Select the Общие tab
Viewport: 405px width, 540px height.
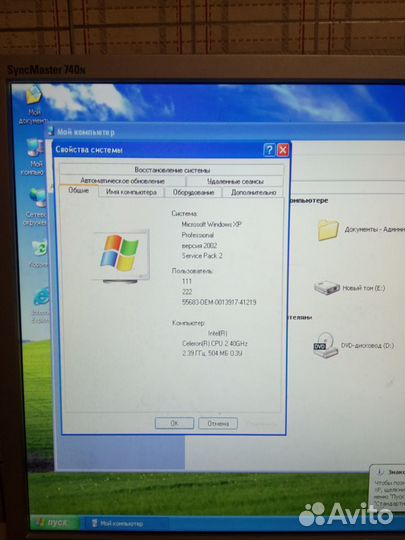(x=79, y=191)
